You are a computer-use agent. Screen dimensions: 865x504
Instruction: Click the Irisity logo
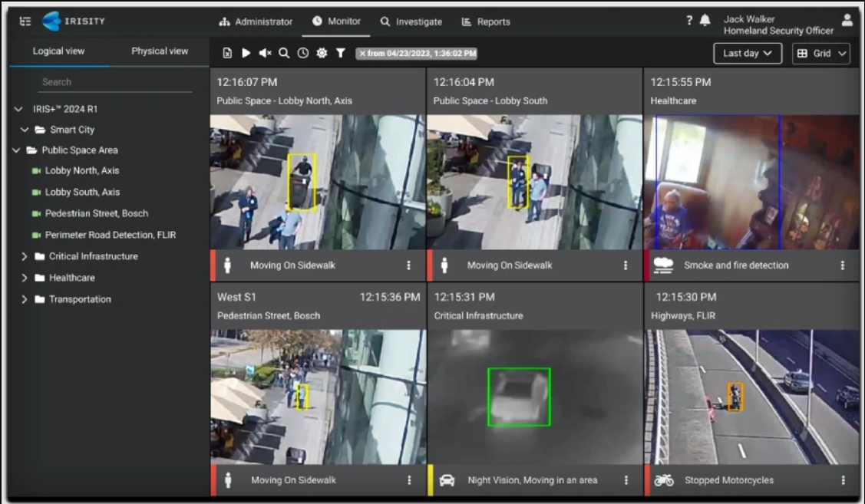click(74, 21)
